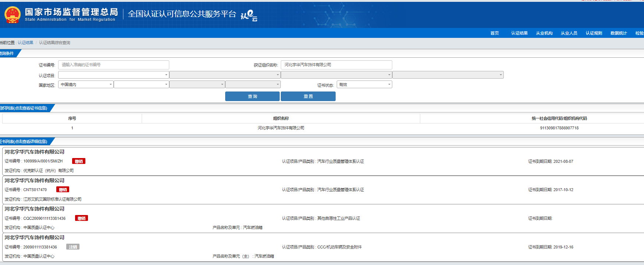Click the national emblem logo

coord(13,15)
